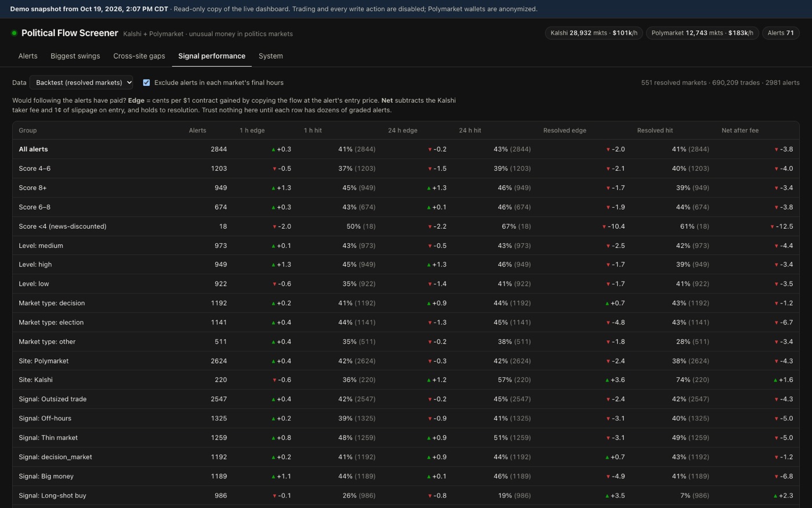Screen dimensions: 812x508
Task: Click the Level: high row label
Action: (35, 265)
